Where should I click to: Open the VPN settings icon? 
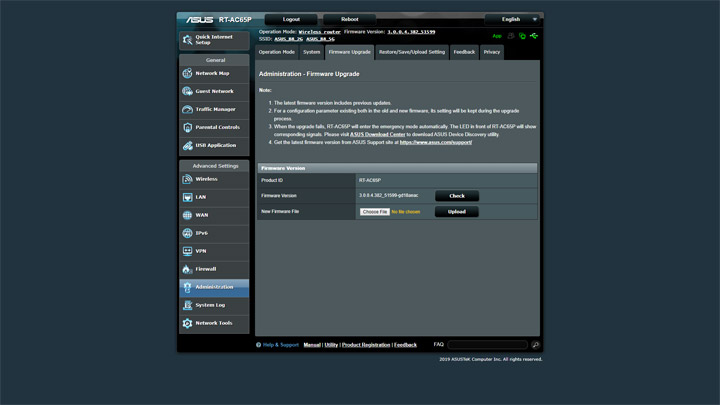[187, 251]
